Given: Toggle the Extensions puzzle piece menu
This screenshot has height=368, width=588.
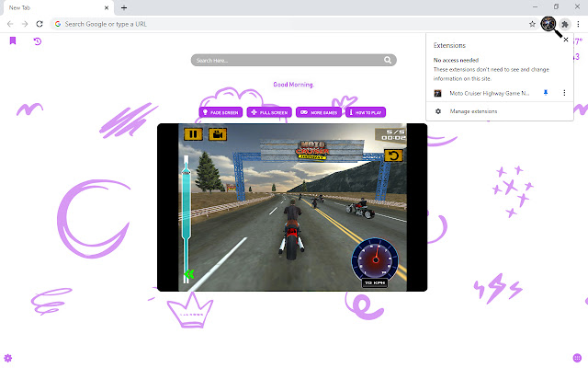Looking at the screenshot, I should point(565,25).
